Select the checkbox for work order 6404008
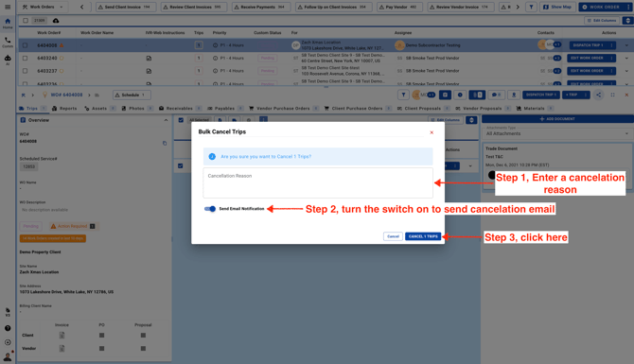This screenshot has height=364, width=634. [25, 45]
